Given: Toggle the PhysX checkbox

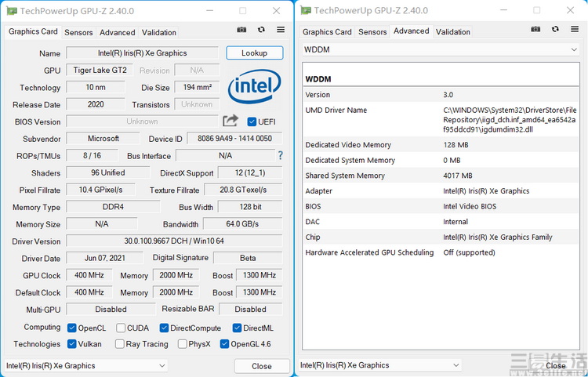Looking at the screenshot, I should [x=182, y=343].
